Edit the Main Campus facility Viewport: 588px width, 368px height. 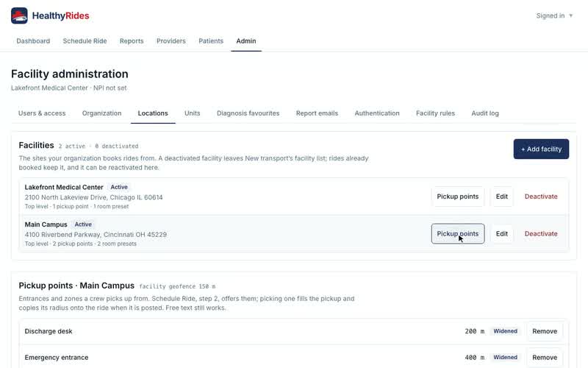[x=502, y=233]
